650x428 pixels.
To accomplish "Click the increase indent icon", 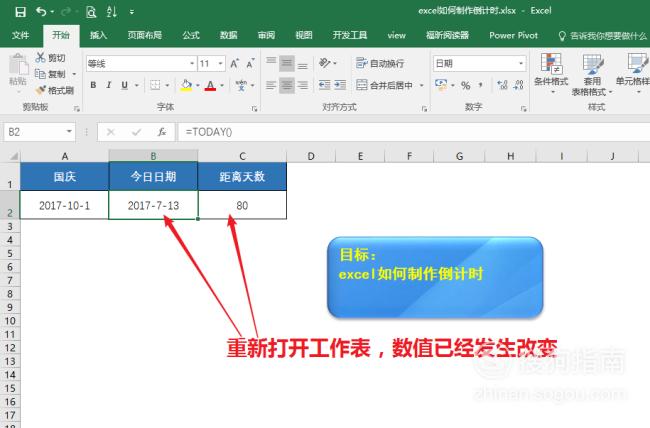I will [x=340, y=85].
